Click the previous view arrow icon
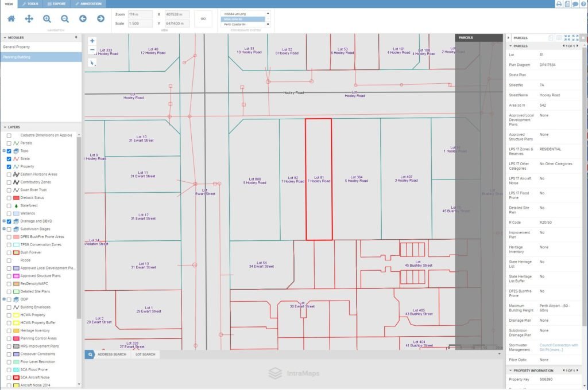This screenshot has width=588, height=390. point(83,18)
